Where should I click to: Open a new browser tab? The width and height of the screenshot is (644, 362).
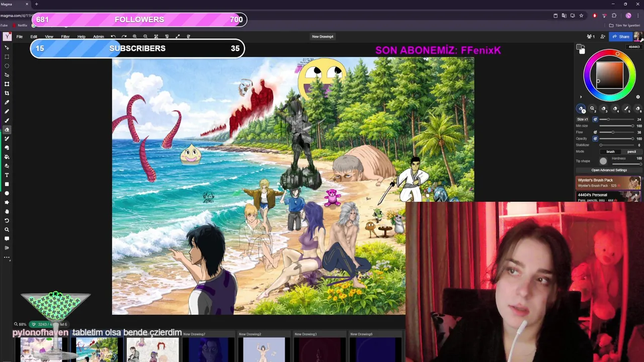(36, 4)
